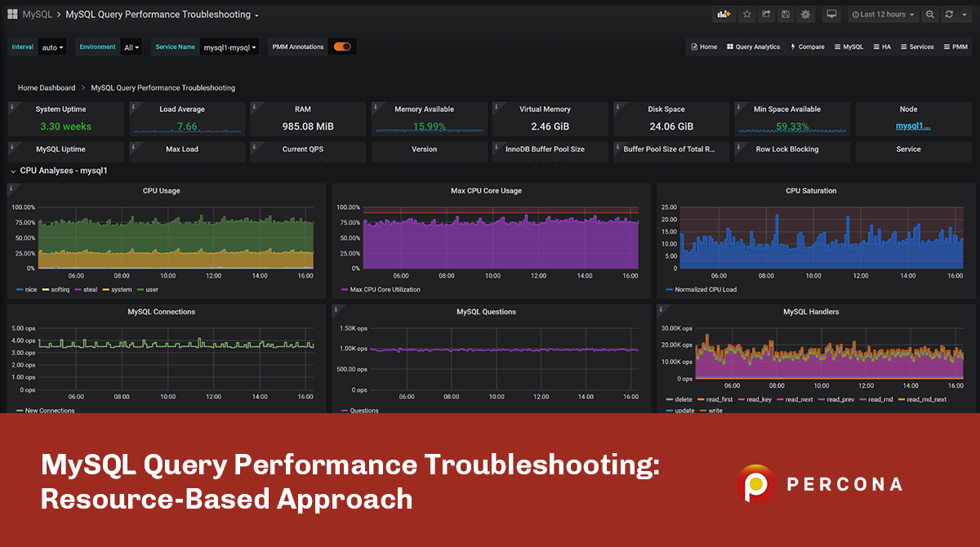Click the MySQL Query Performance Troubleshooting breadcrumb
The image size is (980, 547).
pyautogui.click(x=163, y=87)
